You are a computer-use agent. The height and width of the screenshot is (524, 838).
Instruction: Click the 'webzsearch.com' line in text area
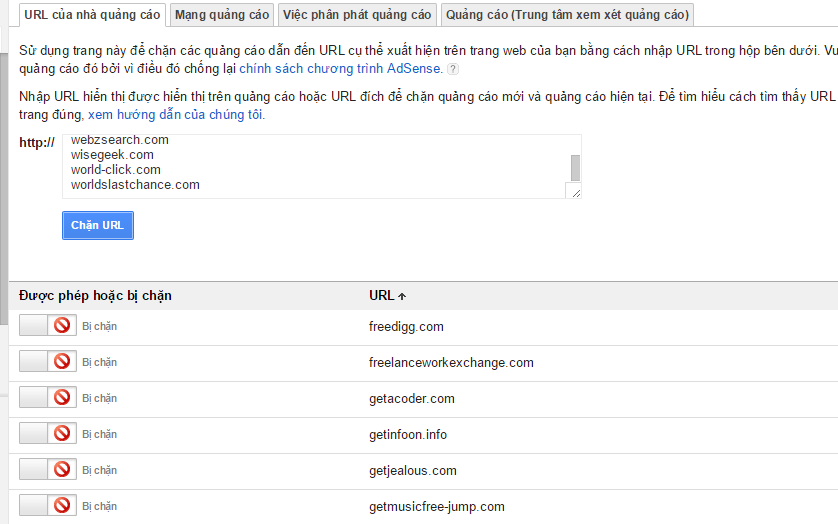coord(120,140)
